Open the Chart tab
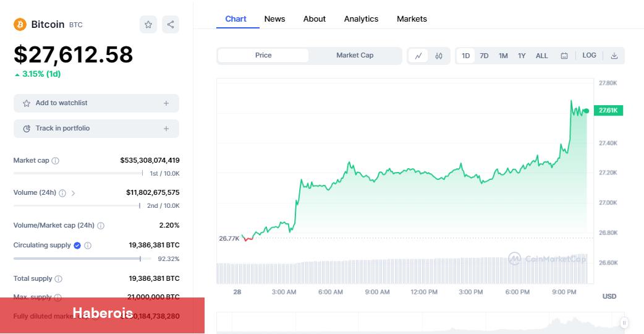 click(235, 19)
